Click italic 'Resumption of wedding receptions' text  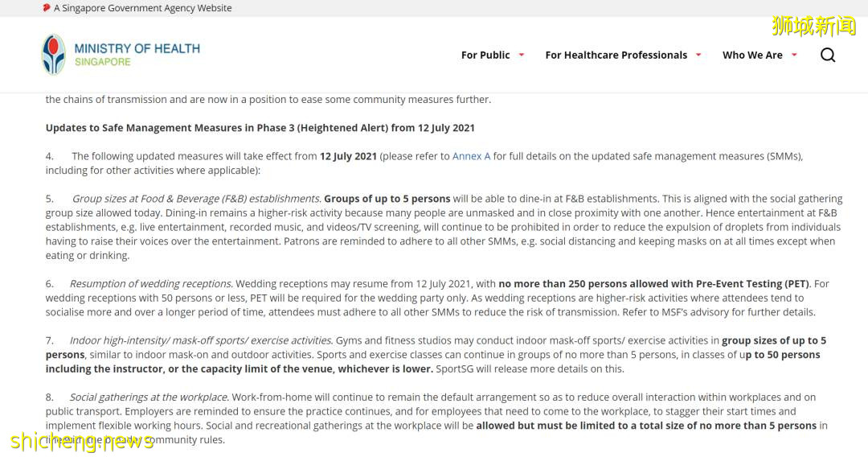click(x=151, y=284)
